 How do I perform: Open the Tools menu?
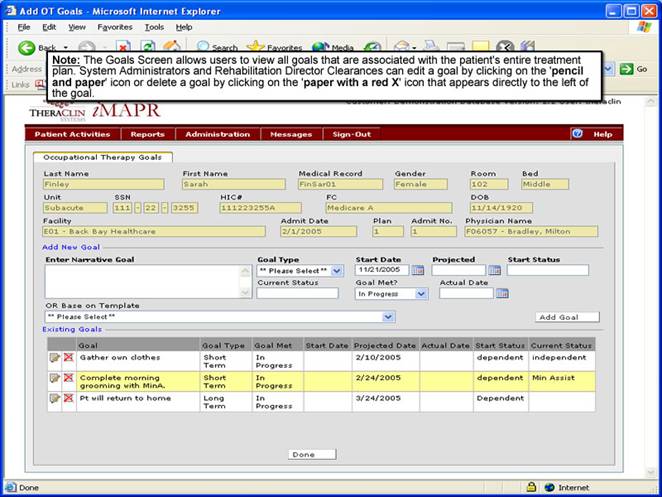(x=154, y=27)
